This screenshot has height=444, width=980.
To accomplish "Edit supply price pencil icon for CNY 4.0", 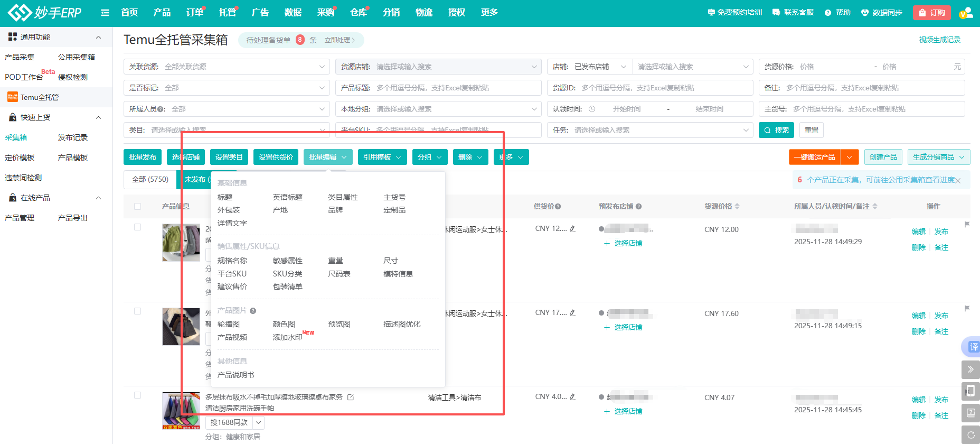I will [x=572, y=397].
